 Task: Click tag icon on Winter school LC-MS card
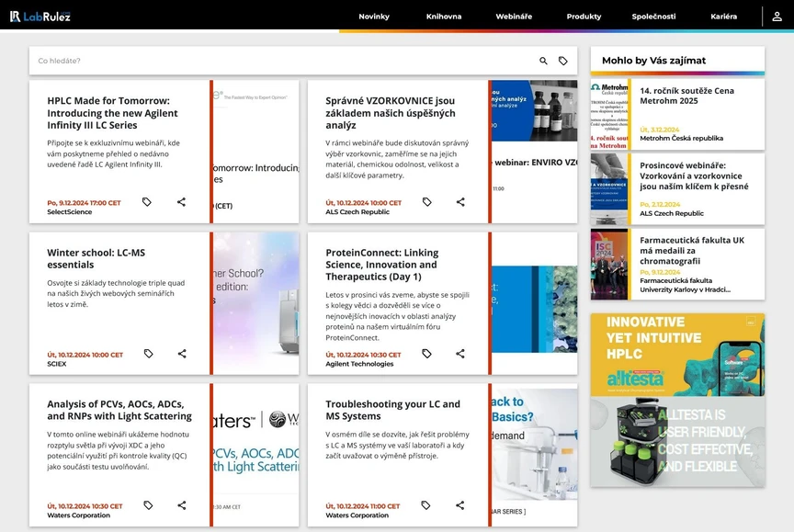(x=148, y=354)
